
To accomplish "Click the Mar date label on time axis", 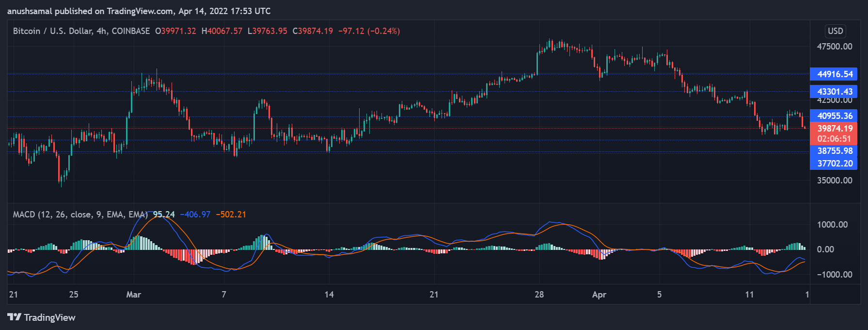I will tap(133, 295).
